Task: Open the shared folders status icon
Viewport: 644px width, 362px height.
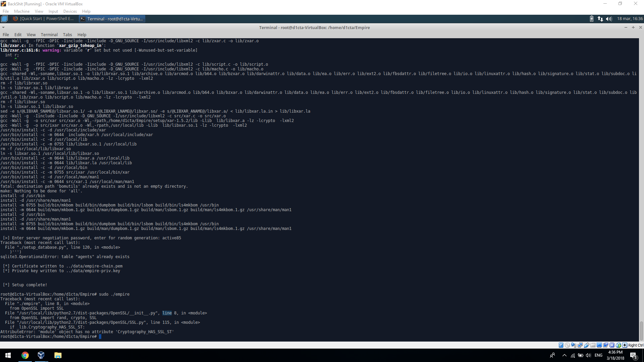Action: pos(593,345)
